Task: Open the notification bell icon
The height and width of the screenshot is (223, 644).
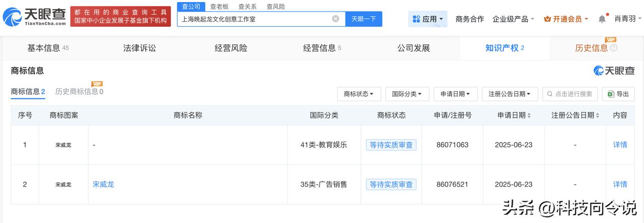Action: tap(602, 19)
